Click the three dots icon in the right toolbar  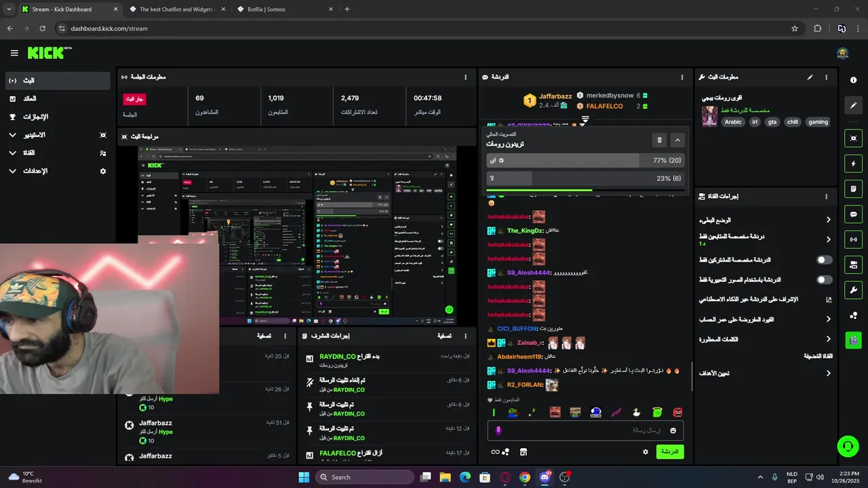tap(853, 315)
